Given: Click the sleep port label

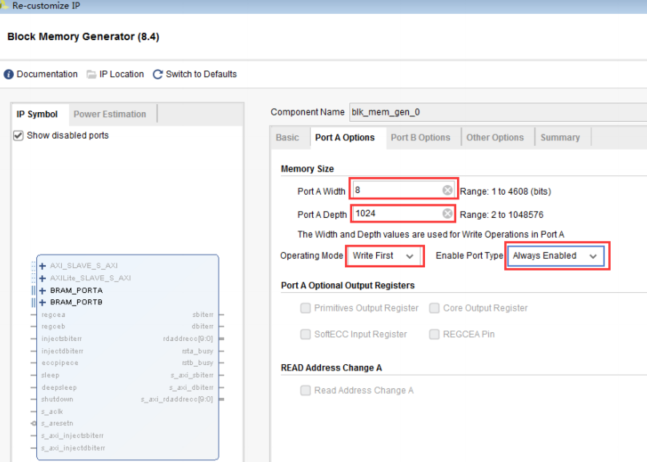Looking at the screenshot, I should tap(50, 375).
